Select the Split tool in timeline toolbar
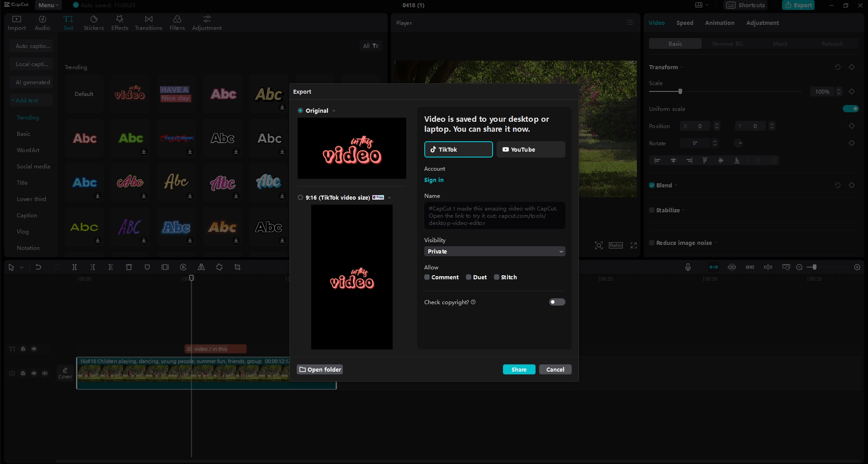 pos(75,267)
